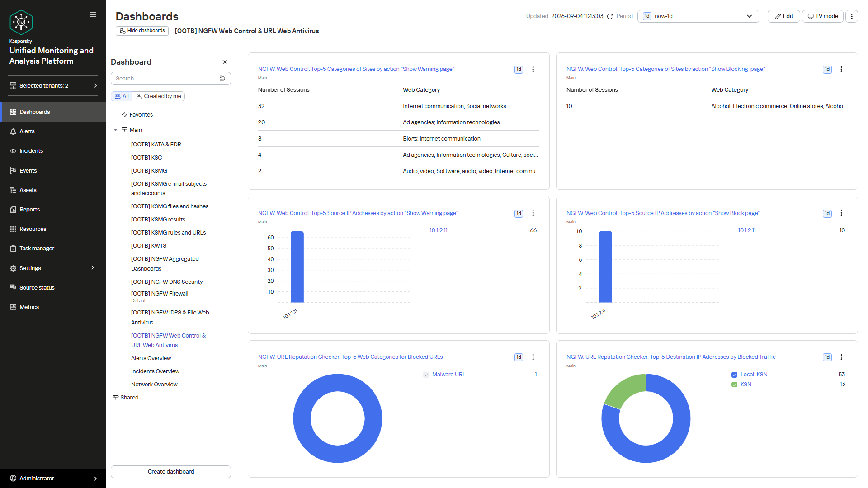Refresh dashboard data icon

click(x=610, y=16)
